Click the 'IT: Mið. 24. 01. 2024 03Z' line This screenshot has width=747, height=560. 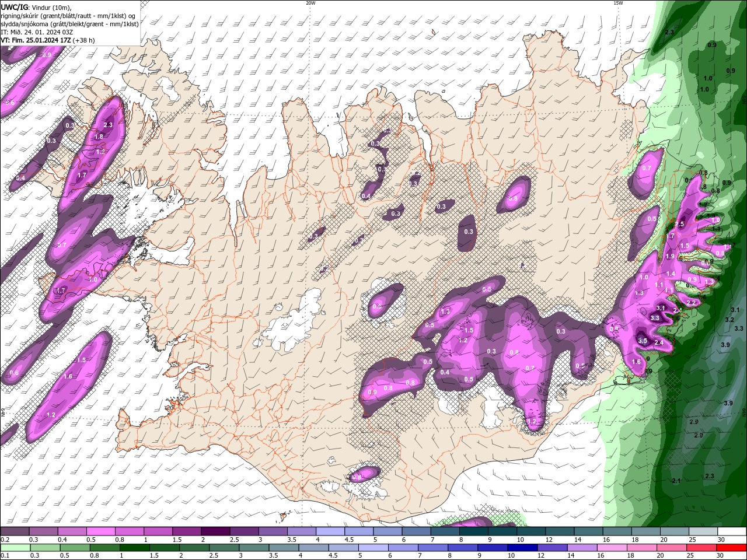37,32
